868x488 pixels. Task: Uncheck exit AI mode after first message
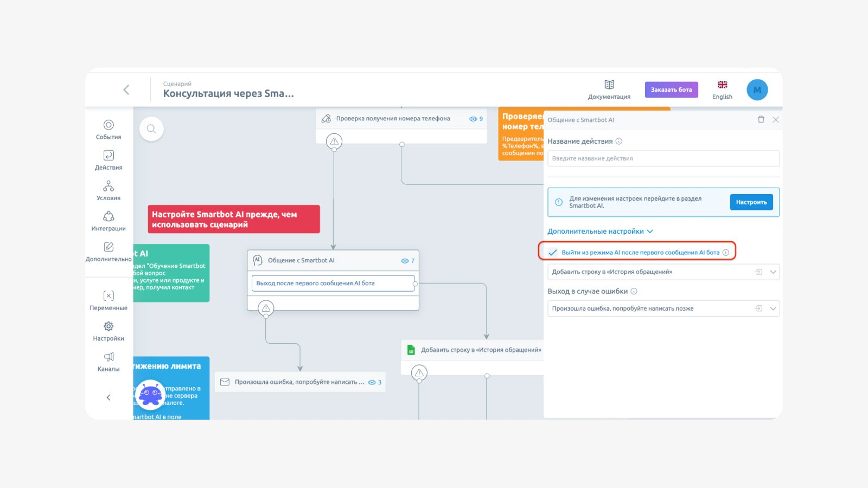pyautogui.click(x=553, y=253)
